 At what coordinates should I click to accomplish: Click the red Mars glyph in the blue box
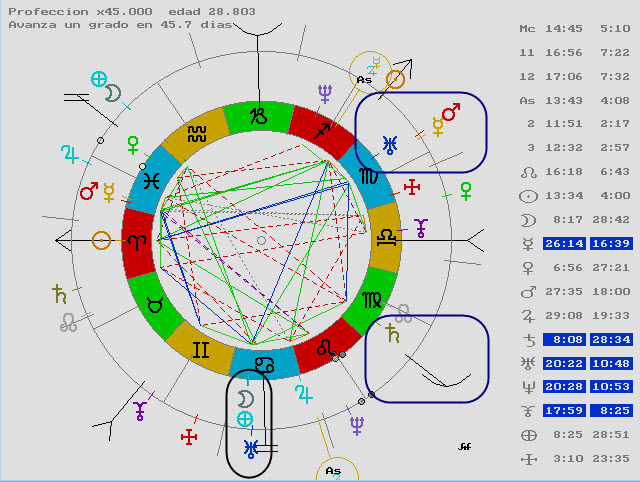[451, 112]
